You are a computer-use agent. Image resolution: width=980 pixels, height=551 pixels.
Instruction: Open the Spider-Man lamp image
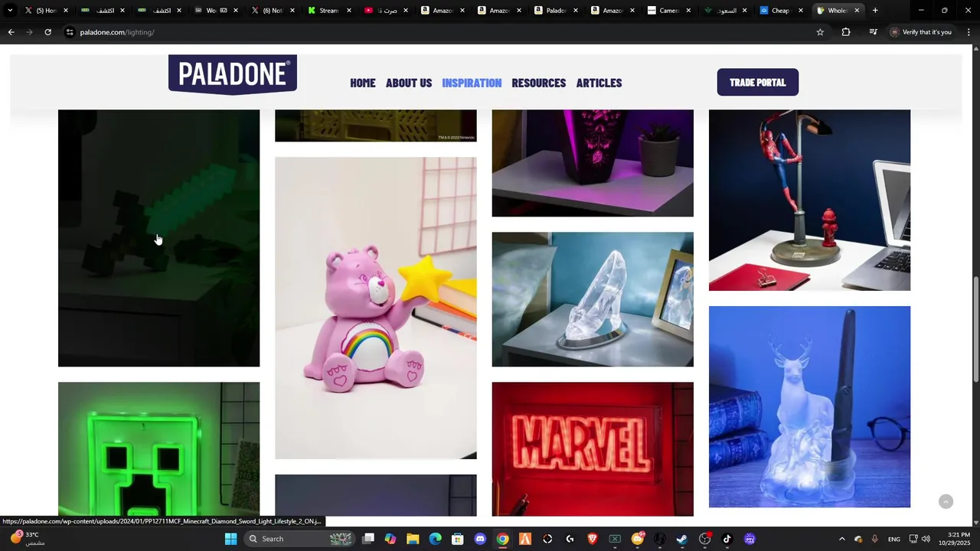809,200
